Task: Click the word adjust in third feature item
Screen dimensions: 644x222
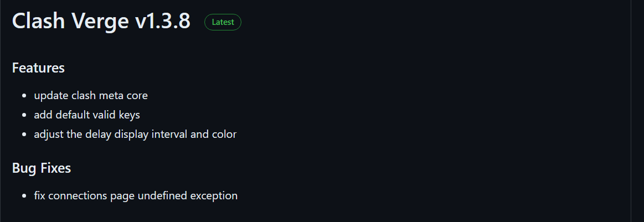Action: point(49,135)
